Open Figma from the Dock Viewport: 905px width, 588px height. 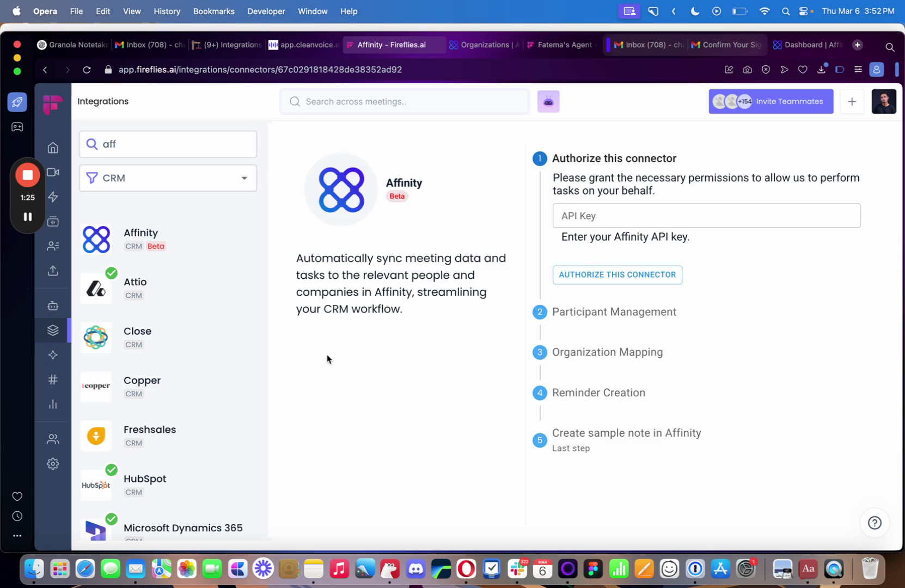593,569
